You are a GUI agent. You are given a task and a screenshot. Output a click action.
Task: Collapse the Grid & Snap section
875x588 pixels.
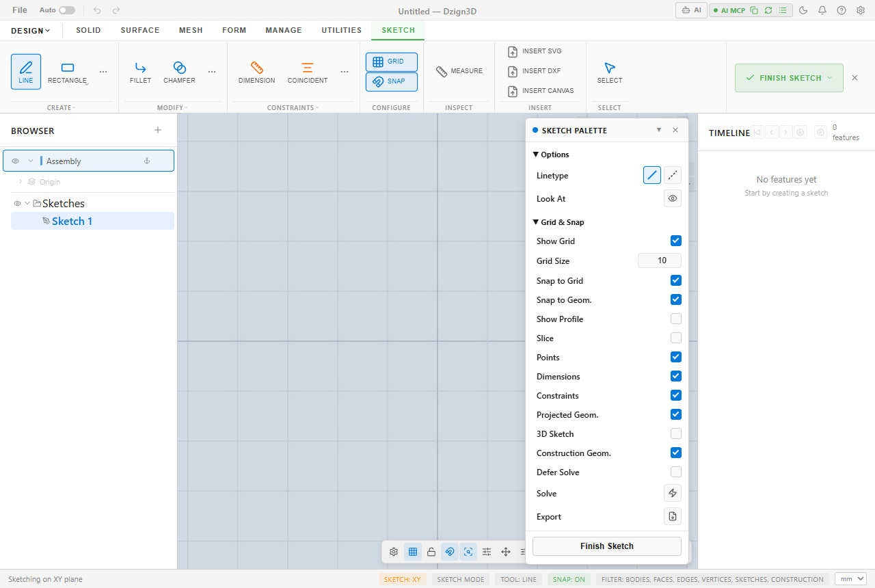pos(558,222)
